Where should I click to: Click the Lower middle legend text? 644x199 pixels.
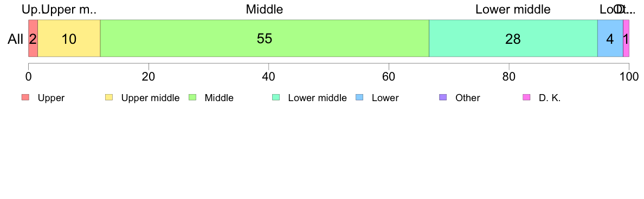pyautogui.click(x=318, y=98)
